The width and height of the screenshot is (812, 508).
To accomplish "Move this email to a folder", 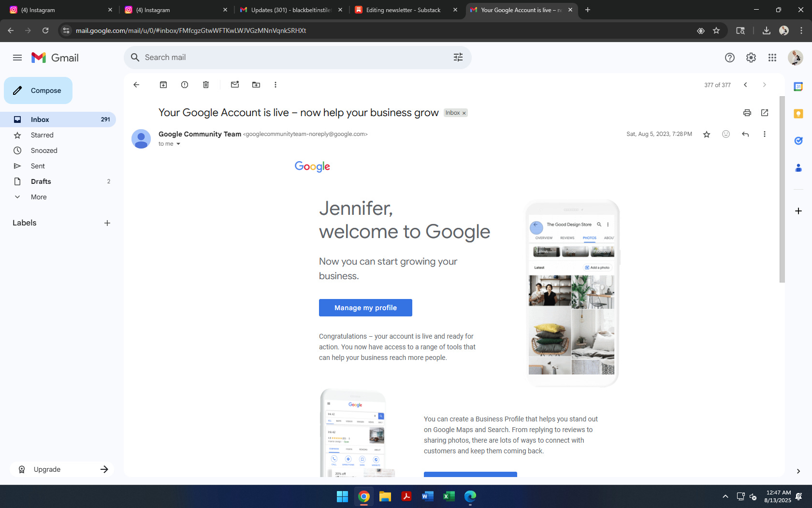I will (x=256, y=85).
